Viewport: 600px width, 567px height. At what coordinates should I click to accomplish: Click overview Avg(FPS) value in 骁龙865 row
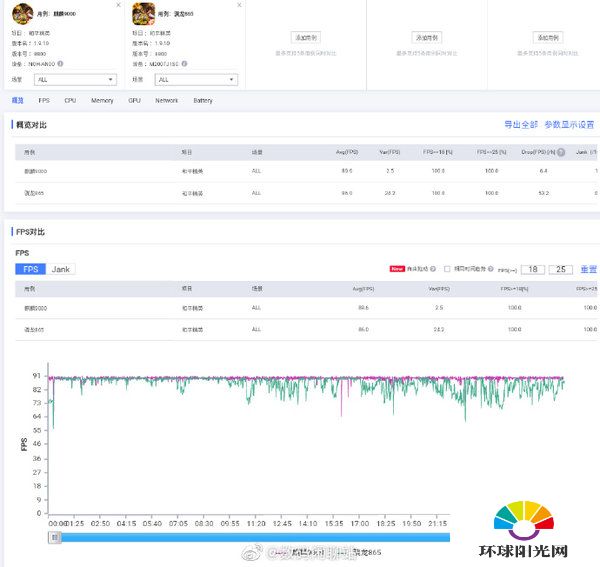click(x=347, y=193)
